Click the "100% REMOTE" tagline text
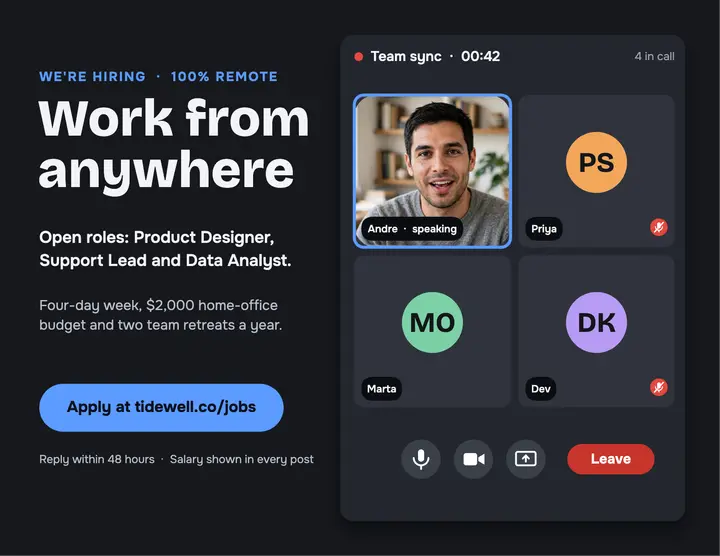Image resolution: width=720 pixels, height=556 pixels. [224, 77]
